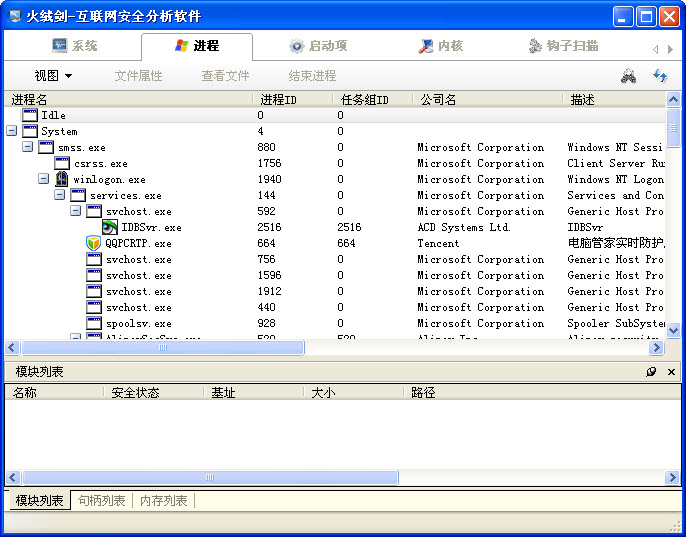This screenshot has height=537, width=686.
Task: Click process list vertical scrollbar up arrow
Action: click(673, 100)
